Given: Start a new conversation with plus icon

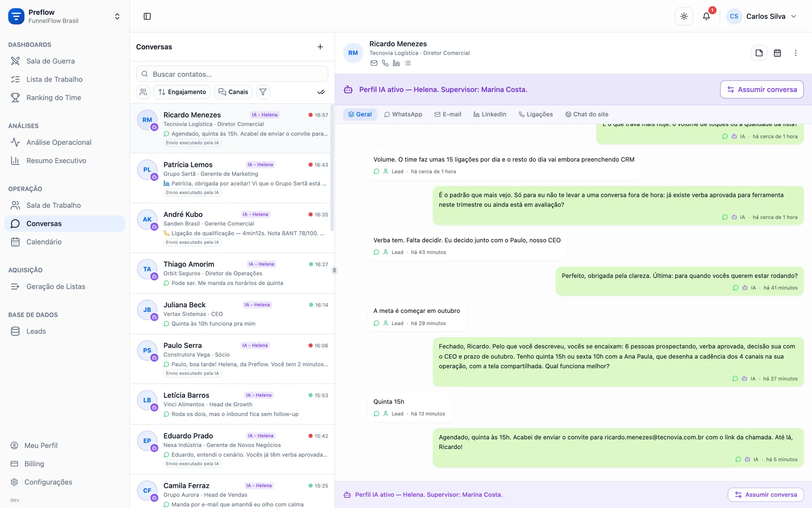Looking at the screenshot, I should (320, 47).
